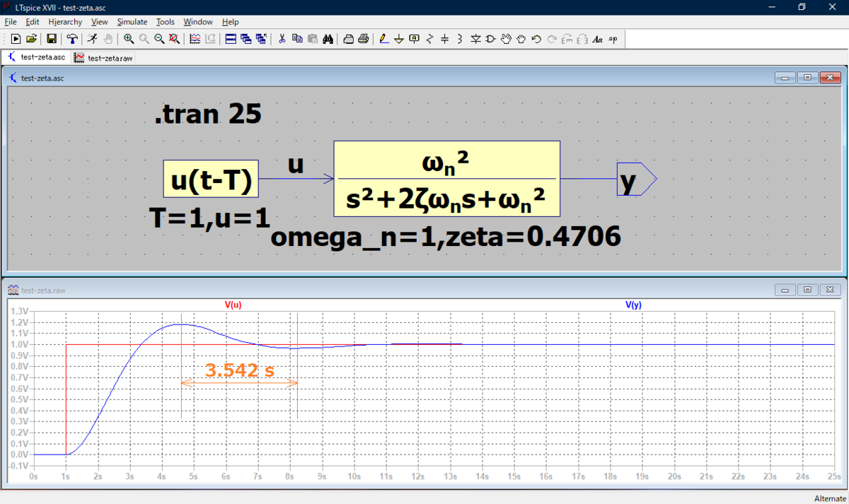Viewport: 849px width, 504px height.
Task: Tile windows horizontally icon
Action: [231, 39]
